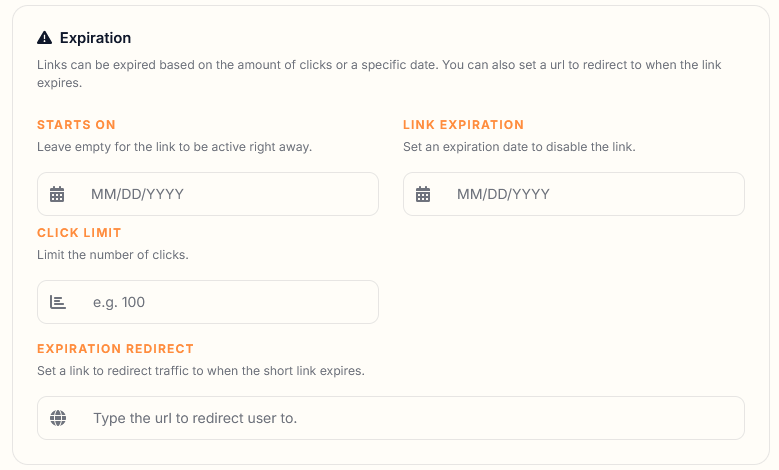Click the 'Set a link to redirect traffic' hint

point(201,371)
